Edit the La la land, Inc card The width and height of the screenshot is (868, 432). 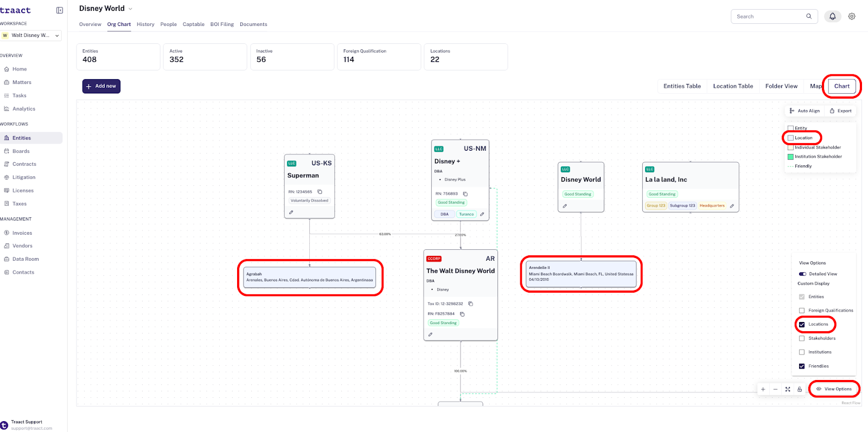(732, 206)
